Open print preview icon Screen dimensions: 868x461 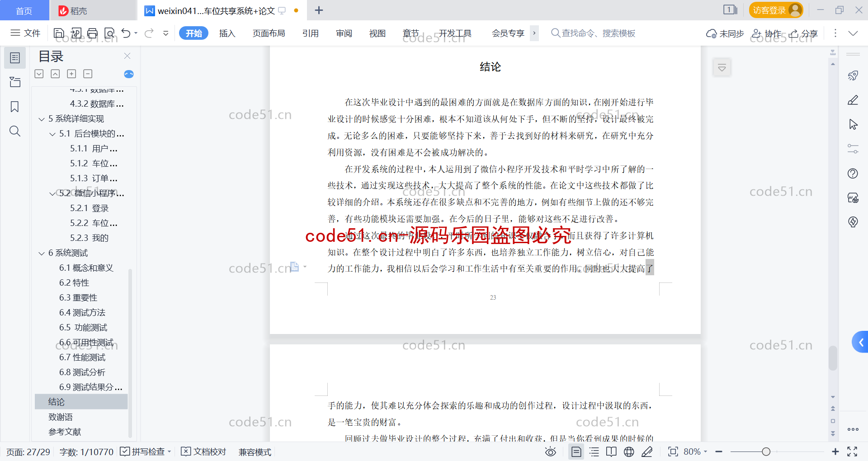pos(109,33)
